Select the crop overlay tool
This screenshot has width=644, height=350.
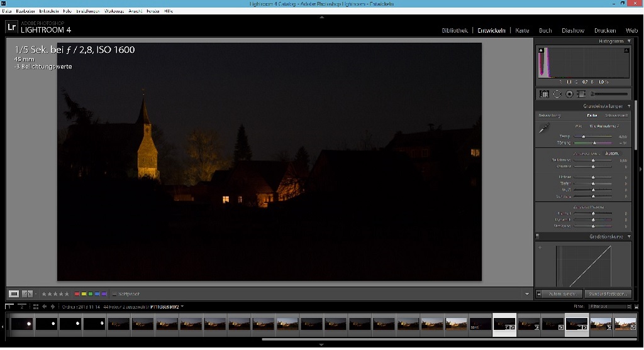(x=544, y=94)
